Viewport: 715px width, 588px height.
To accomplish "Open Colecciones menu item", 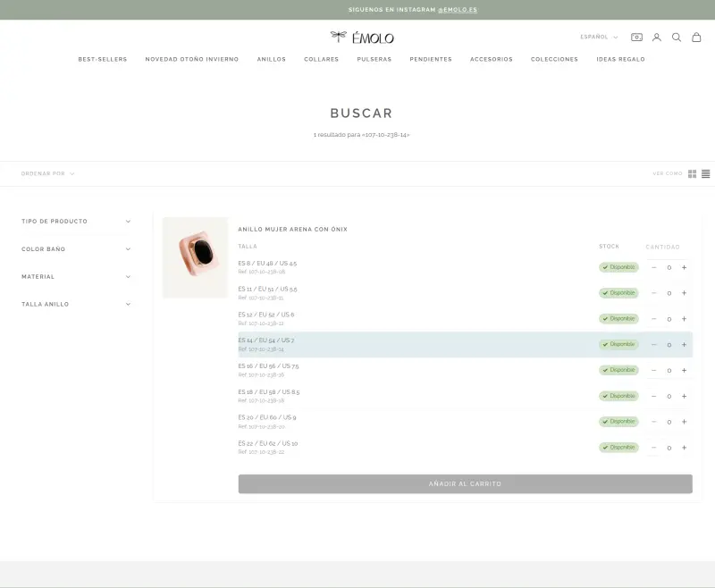I will [x=554, y=59].
